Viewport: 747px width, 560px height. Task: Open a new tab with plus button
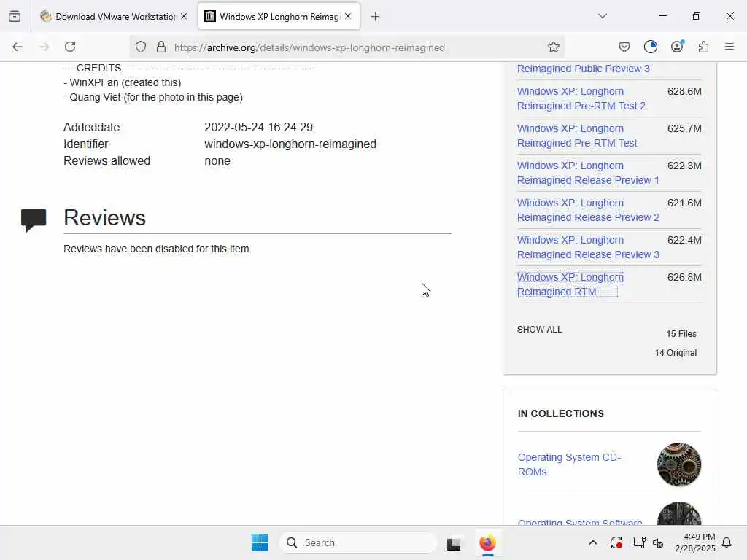(376, 17)
